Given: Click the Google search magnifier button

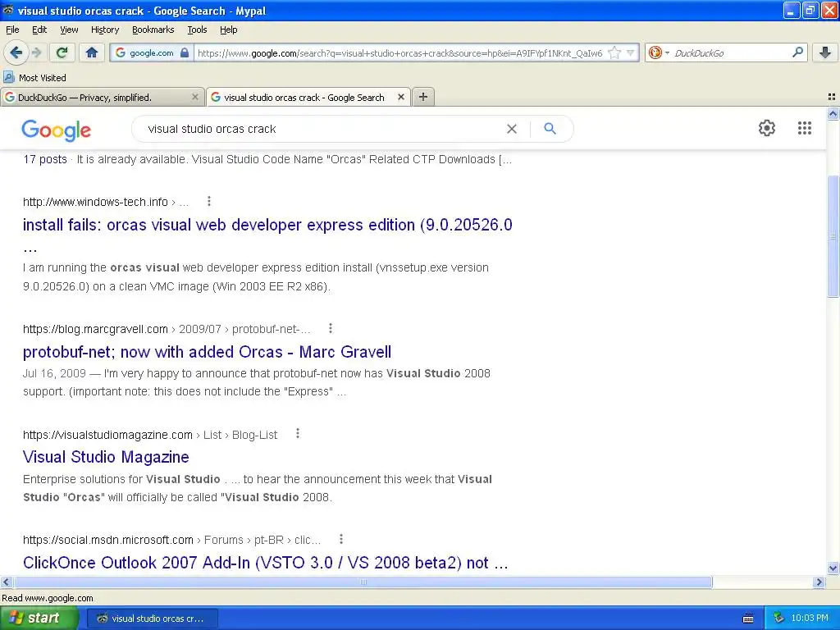Looking at the screenshot, I should (x=550, y=129).
